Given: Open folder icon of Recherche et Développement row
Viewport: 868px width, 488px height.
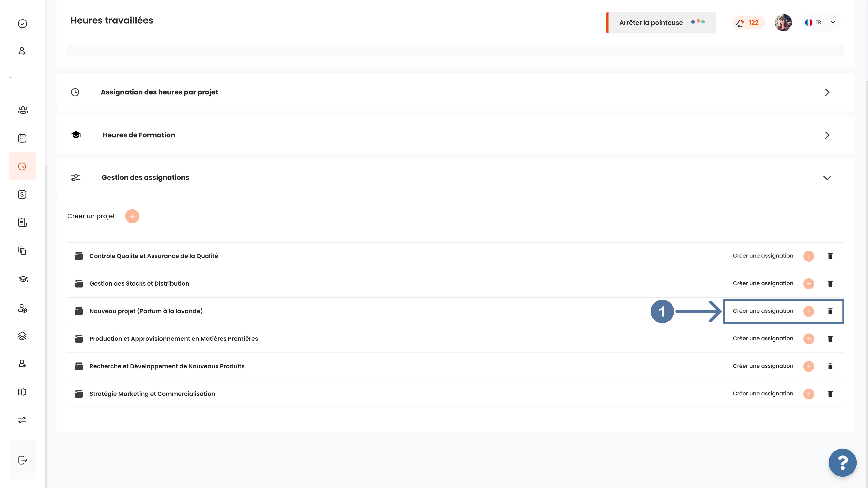Looking at the screenshot, I should 79,366.
